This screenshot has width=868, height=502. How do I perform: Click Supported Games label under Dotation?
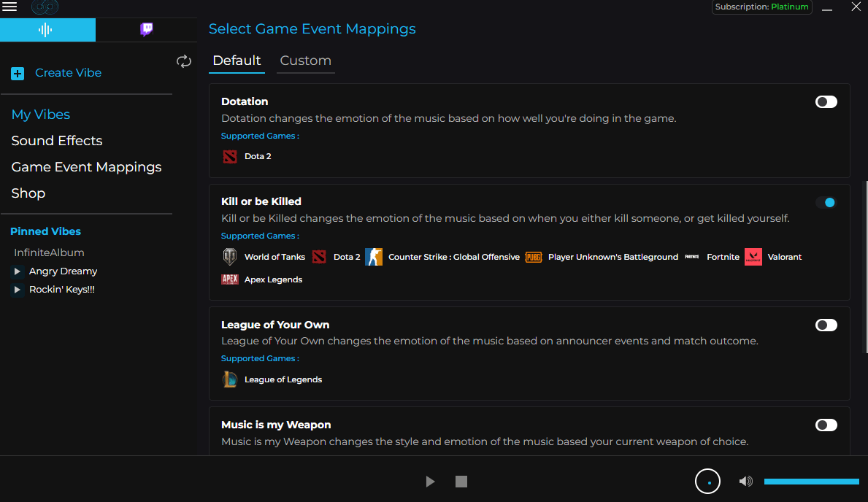point(260,136)
